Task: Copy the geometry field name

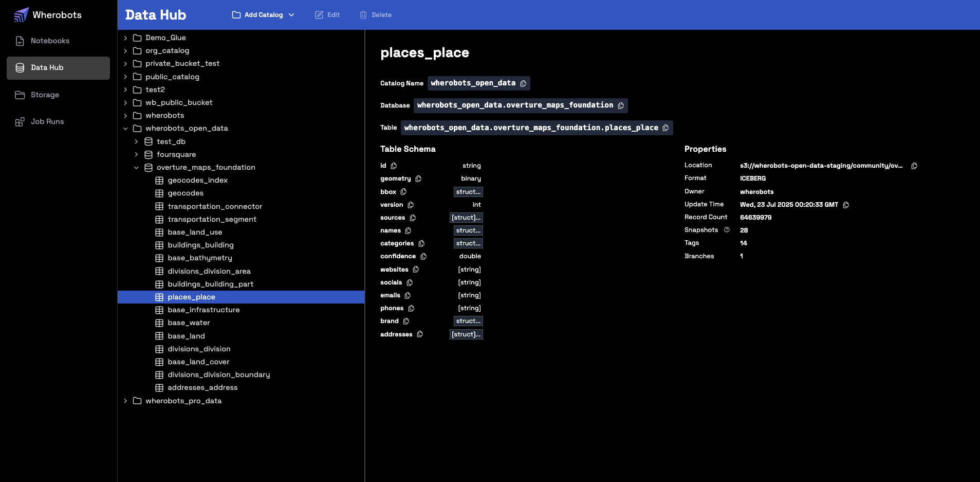Action: tap(418, 178)
